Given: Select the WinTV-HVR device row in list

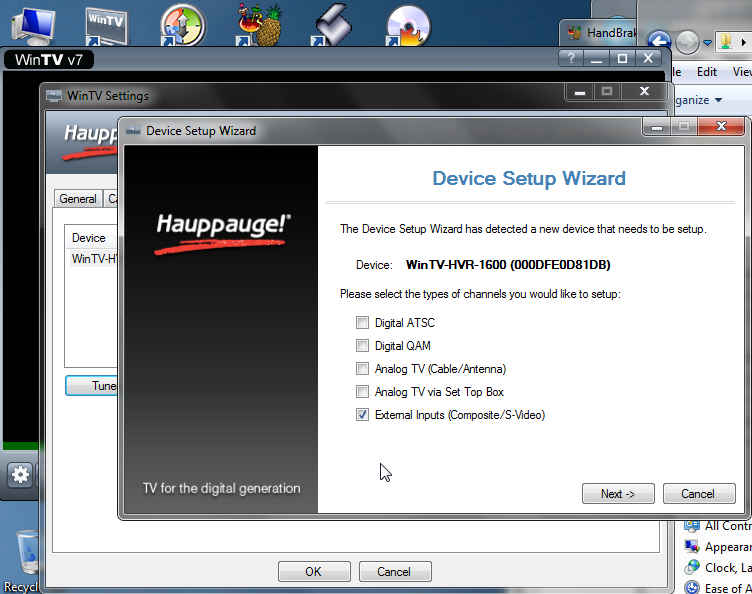Looking at the screenshot, I should pos(94,259).
